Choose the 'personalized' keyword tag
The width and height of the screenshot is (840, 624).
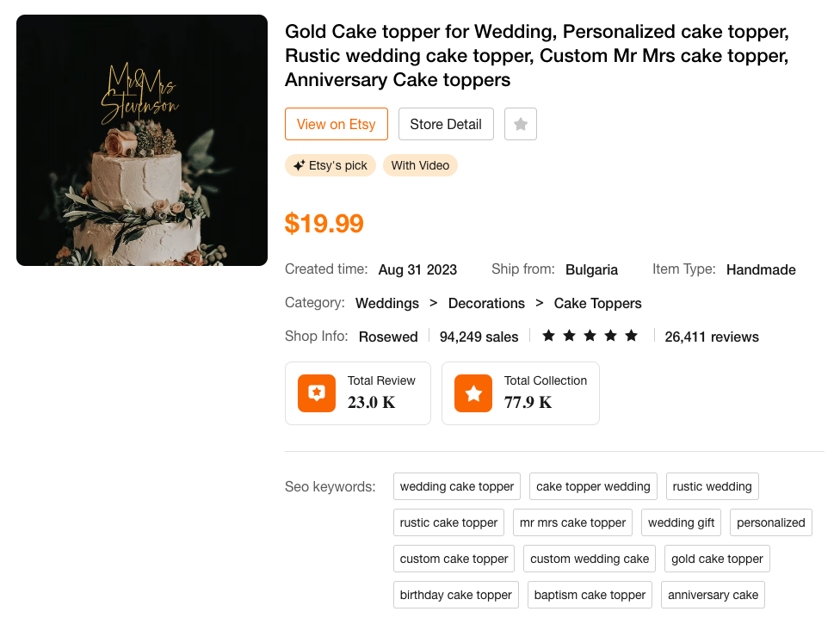770,522
